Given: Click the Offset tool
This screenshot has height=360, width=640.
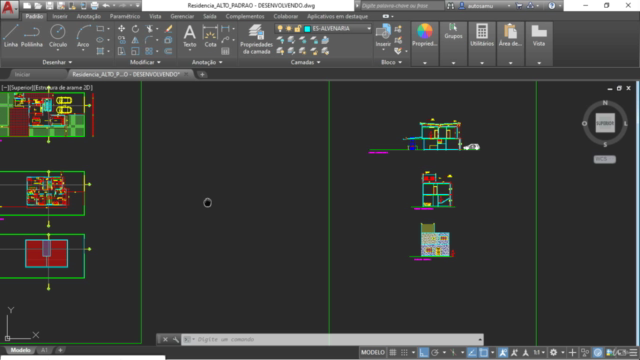Looking at the screenshot, I should pos(168,51).
